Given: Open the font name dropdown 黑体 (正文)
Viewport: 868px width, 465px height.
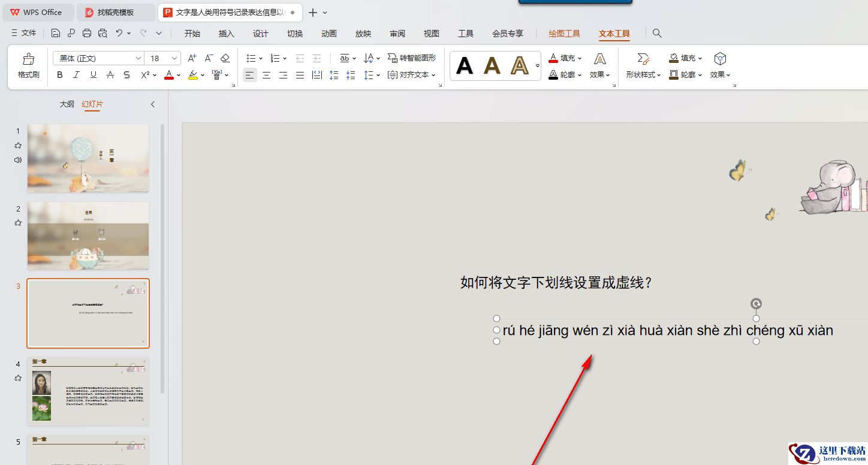Looking at the screenshot, I should click(138, 58).
